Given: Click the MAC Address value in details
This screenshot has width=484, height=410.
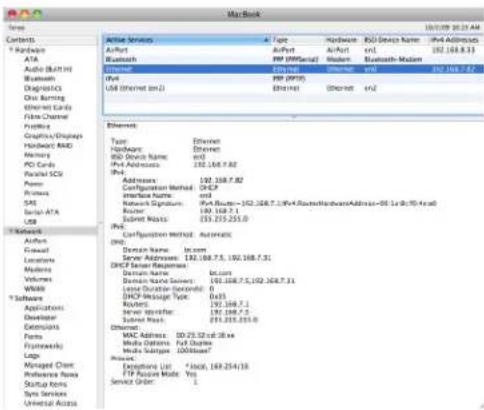Looking at the screenshot, I should (x=205, y=335).
